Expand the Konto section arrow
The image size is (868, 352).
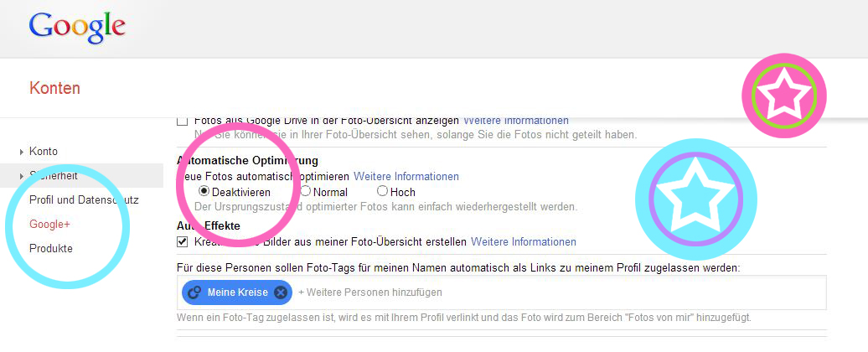click(22, 152)
